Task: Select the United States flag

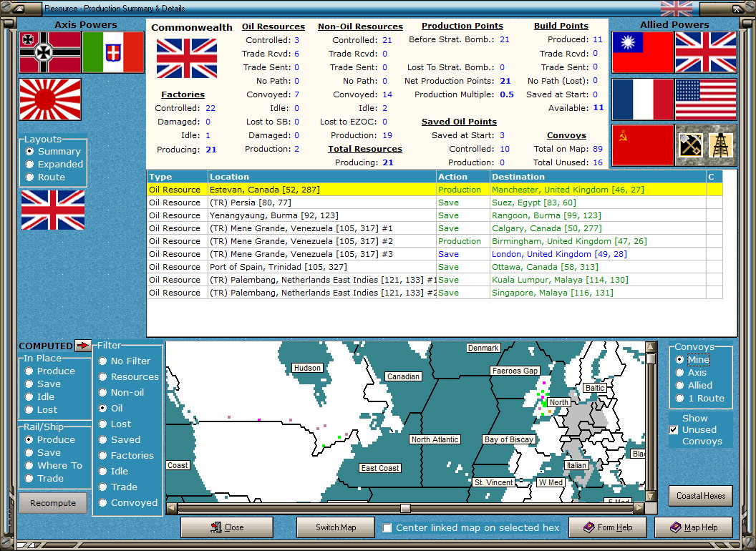Action: (x=706, y=99)
